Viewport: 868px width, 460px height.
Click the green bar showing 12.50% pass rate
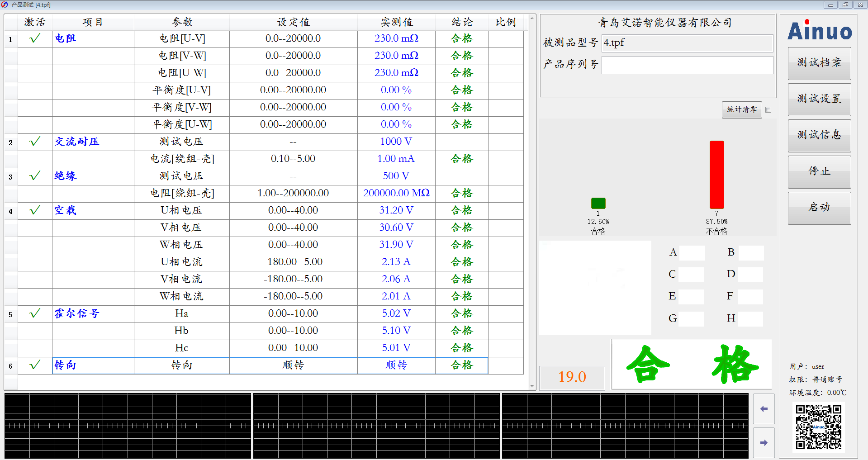598,203
